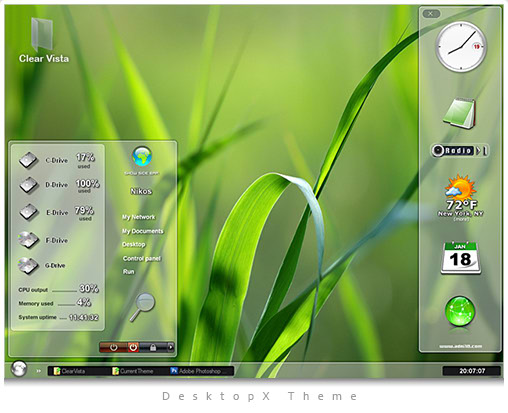Expand the power options arrow
This screenshot has width=508, height=413.
click(x=171, y=347)
